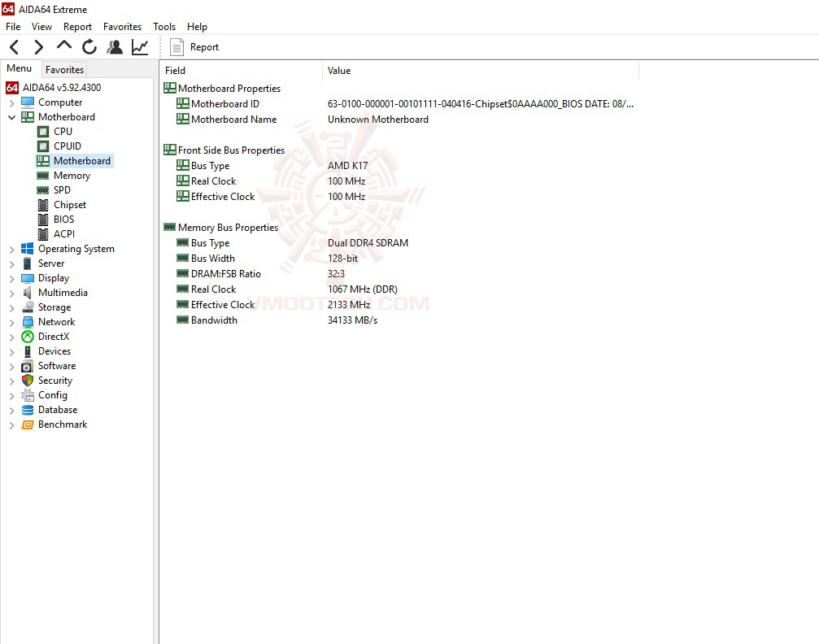Click the Security shield icon
Image resolution: width=819 pixels, height=644 pixels.
point(28,381)
